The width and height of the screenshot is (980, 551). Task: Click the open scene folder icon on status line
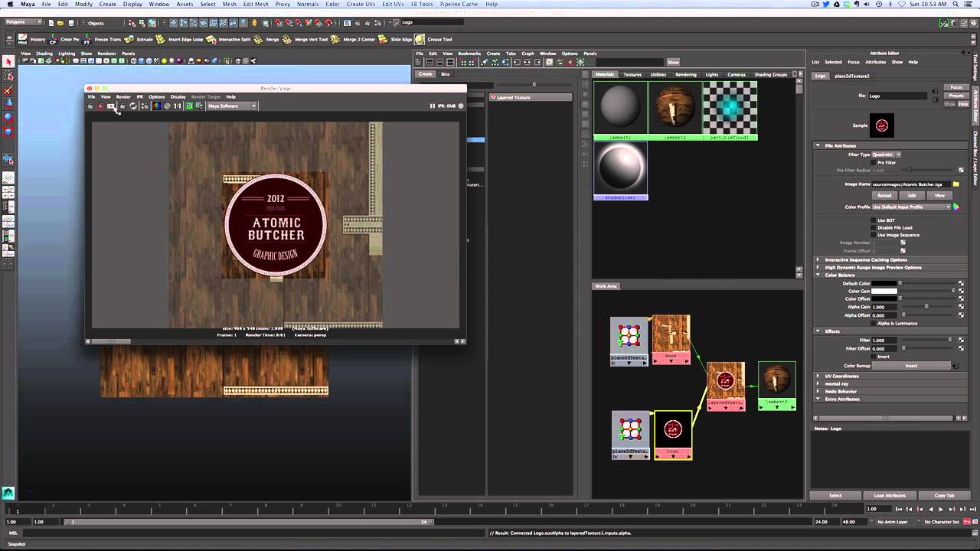pyautogui.click(x=61, y=23)
